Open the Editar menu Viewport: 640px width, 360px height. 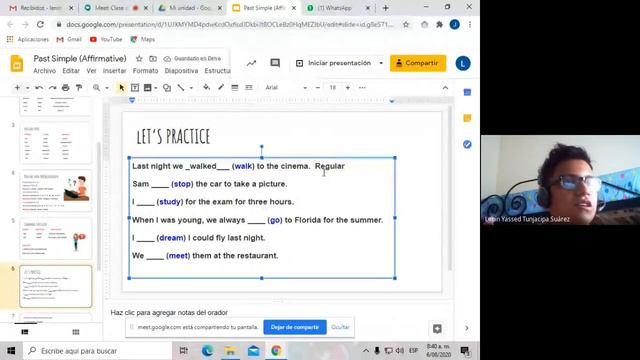[x=71, y=71]
